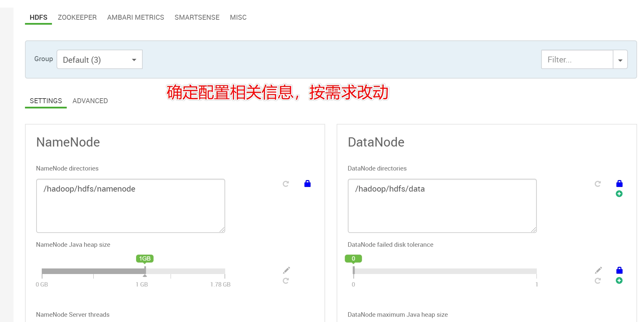Select the SETTINGS sub-tab
644x322 pixels.
pyautogui.click(x=46, y=101)
